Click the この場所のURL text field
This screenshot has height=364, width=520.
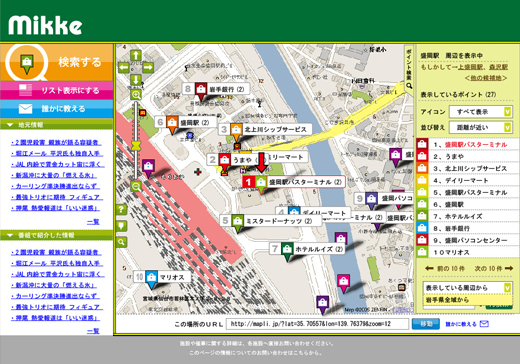(x=317, y=324)
